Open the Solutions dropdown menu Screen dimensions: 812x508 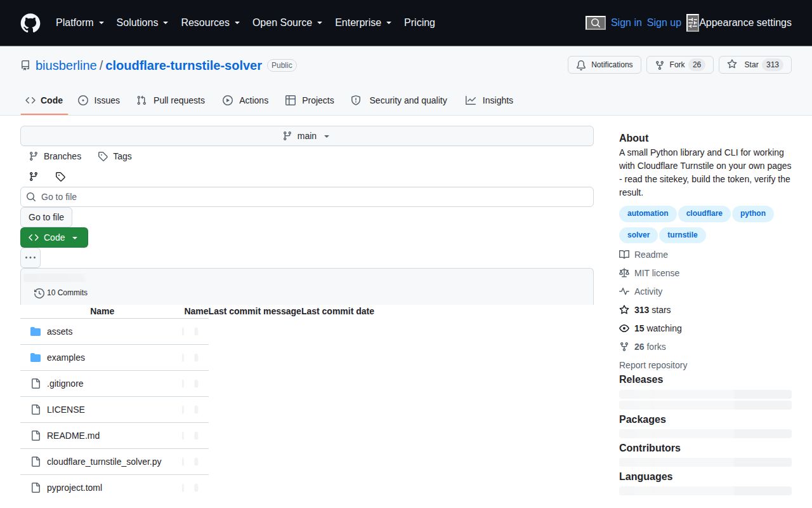(x=142, y=22)
